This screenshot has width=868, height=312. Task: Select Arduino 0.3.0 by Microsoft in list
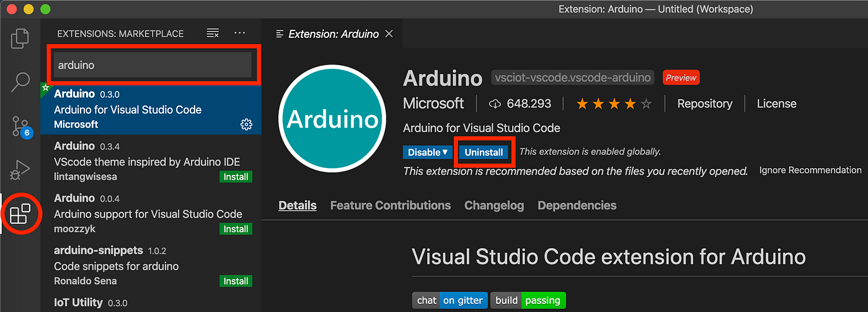[151, 109]
